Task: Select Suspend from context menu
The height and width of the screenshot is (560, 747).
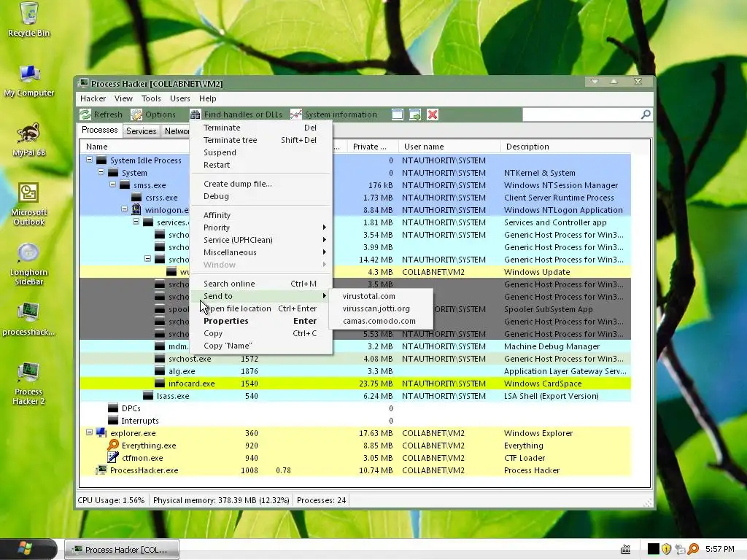Action: click(260, 152)
